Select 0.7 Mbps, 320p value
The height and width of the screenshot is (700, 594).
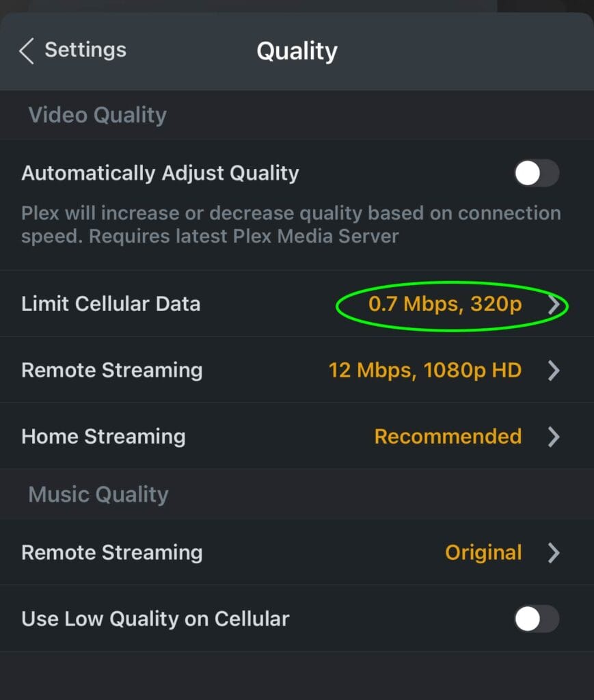[x=445, y=304]
